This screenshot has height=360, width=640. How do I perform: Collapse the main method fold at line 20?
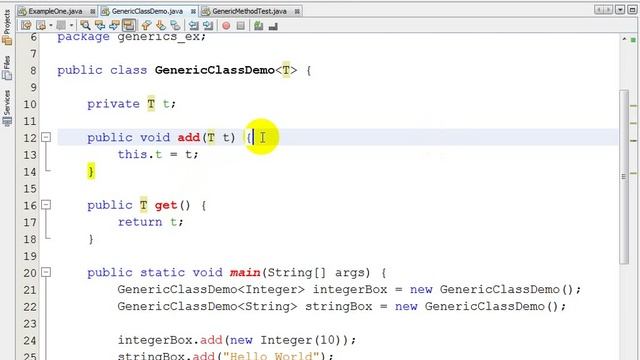[x=46, y=272]
